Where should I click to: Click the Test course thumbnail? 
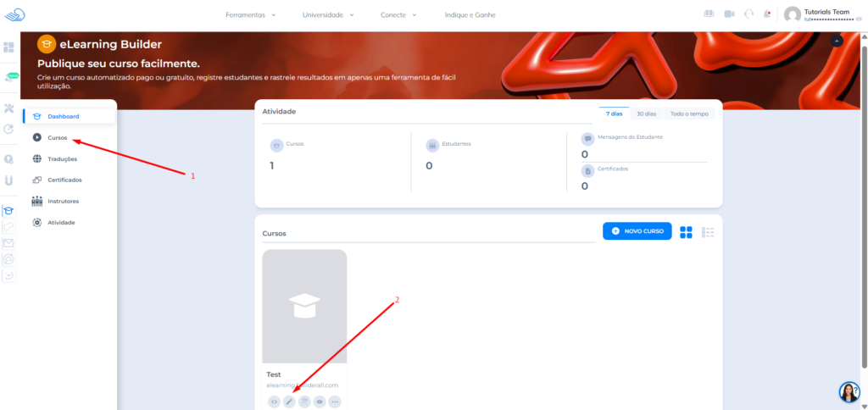point(304,306)
